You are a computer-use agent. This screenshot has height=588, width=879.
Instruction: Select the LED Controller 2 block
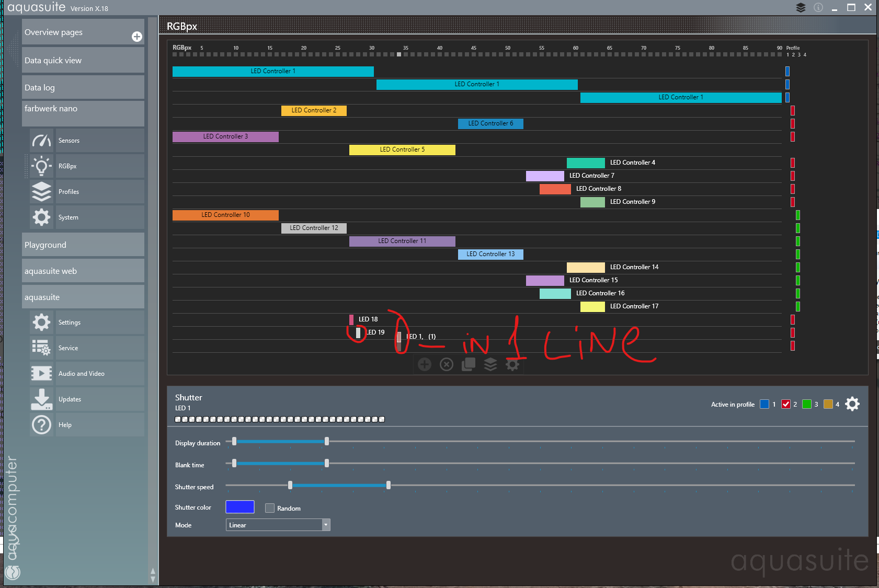(x=314, y=110)
